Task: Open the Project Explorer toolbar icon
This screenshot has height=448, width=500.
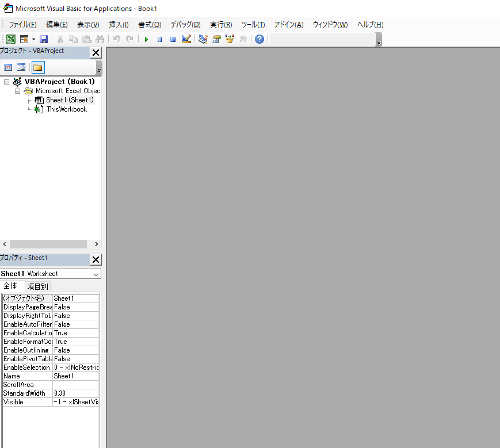Action: tap(203, 39)
